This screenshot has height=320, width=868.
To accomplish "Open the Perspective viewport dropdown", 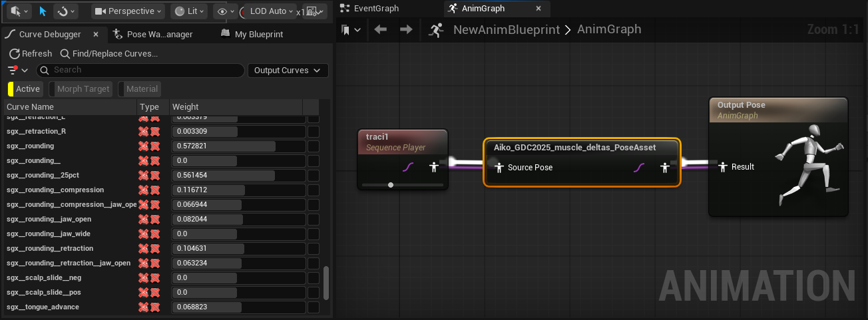I will tap(128, 11).
